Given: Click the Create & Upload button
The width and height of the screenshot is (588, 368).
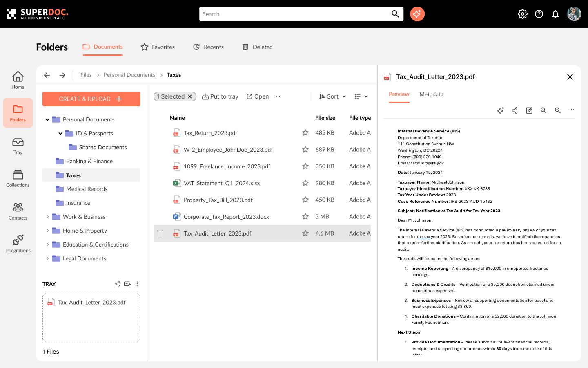Looking at the screenshot, I should click(91, 99).
